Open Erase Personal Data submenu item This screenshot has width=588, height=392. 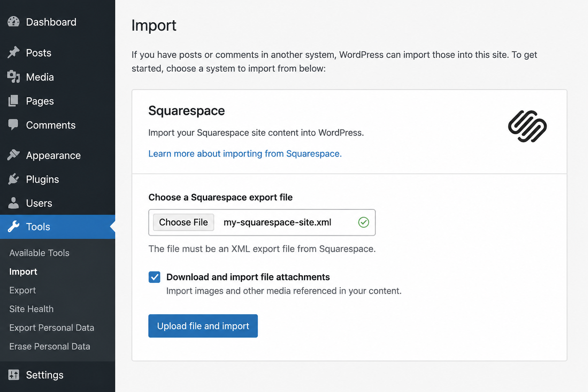(50, 346)
